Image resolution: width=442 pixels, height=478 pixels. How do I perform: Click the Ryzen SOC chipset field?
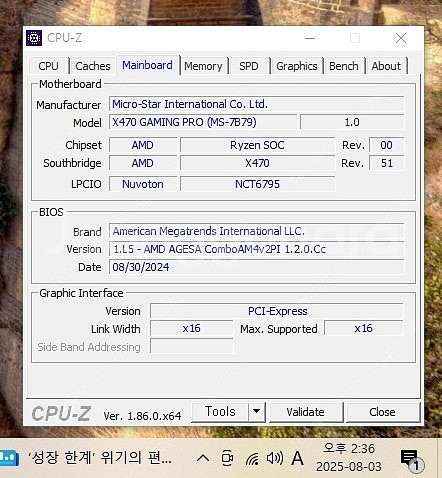coord(257,145)
